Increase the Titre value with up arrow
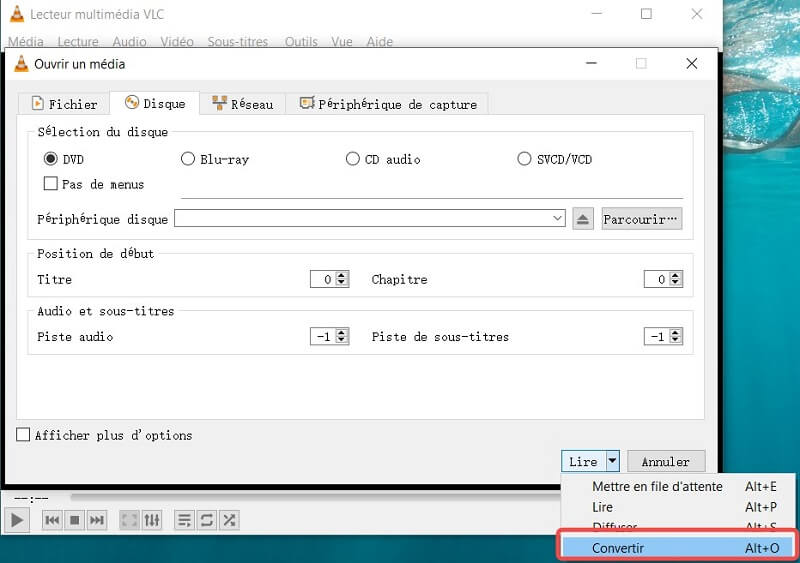Viewport: 800px width, 563px height. point(342,275)
